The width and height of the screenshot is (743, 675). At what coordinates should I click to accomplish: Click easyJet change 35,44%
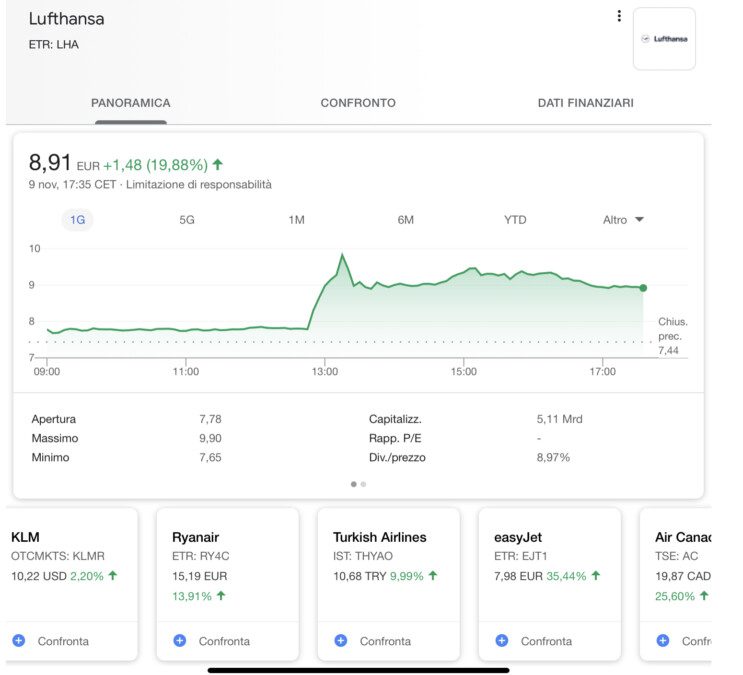(x=566, y=576)
